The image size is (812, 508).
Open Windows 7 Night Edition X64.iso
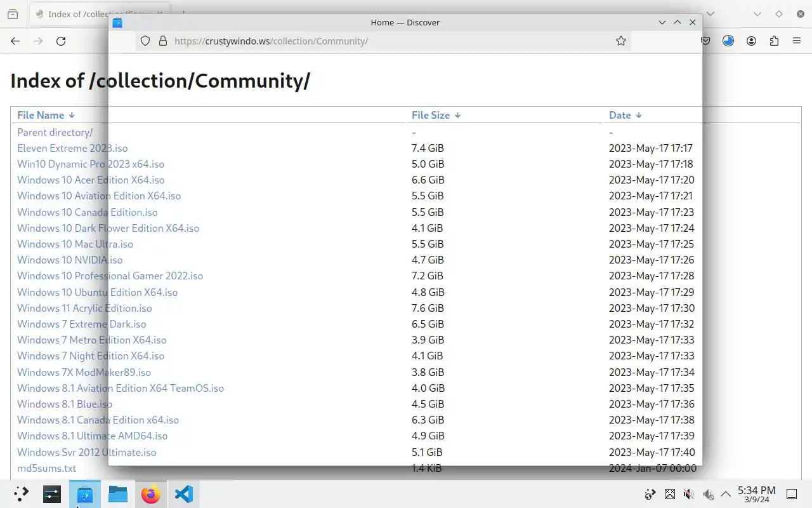coord(91,356)
